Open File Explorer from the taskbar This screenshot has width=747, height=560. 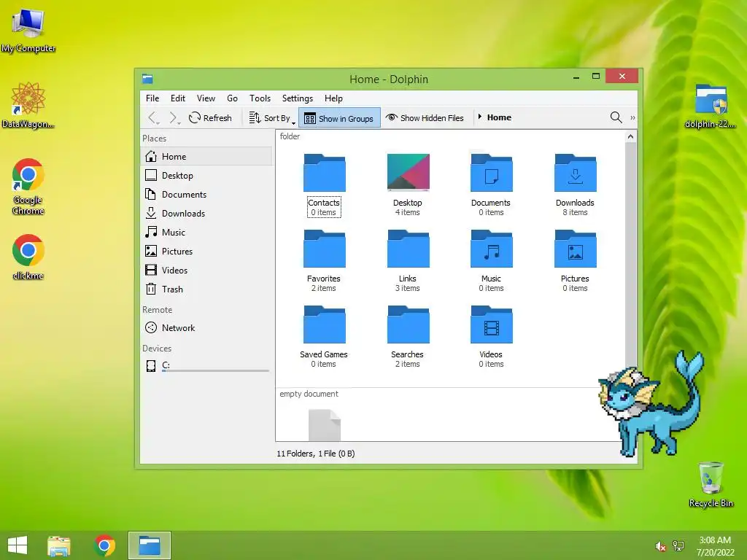[58, 545]
